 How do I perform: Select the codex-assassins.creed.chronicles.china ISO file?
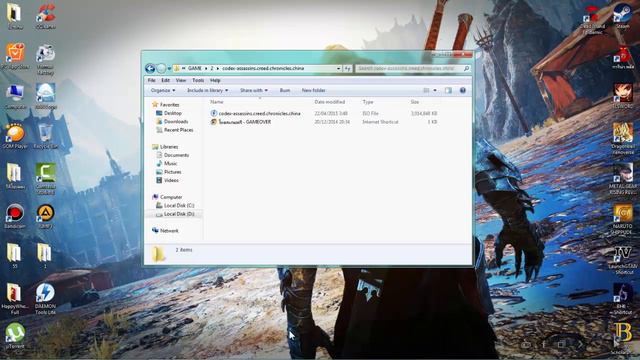click(x=259, y=113)
